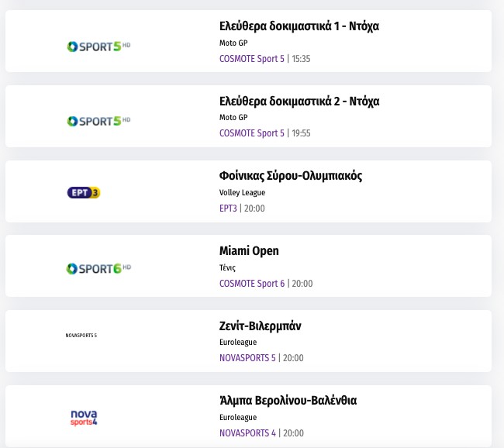Viewport: 504px width, 448px height.
Task: Click COSMOTE Sport 5 logo beside Ελεύθερα δοκιμαστικά 1
Action: (x=98, y=47)
